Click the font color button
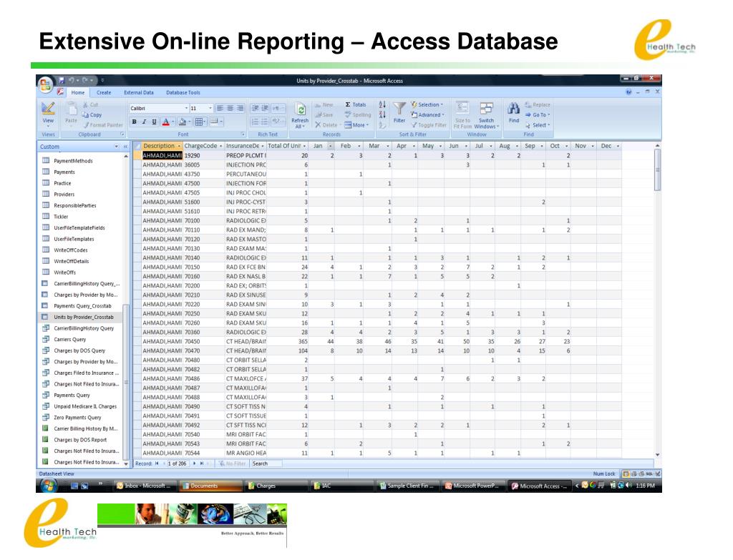Screen dimensions: 733x560 pos(166,122)
